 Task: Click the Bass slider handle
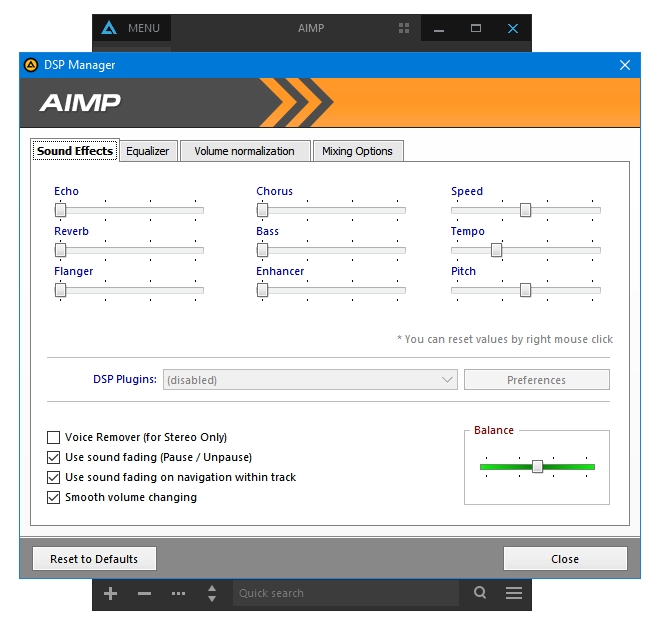[x=263, y=250]
